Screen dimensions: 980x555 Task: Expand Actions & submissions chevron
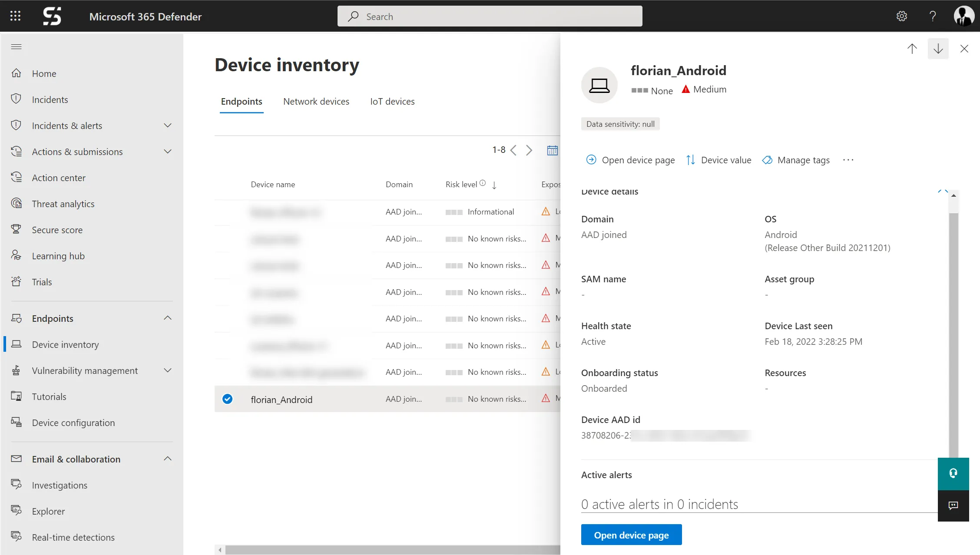click(x=168, y=152)
